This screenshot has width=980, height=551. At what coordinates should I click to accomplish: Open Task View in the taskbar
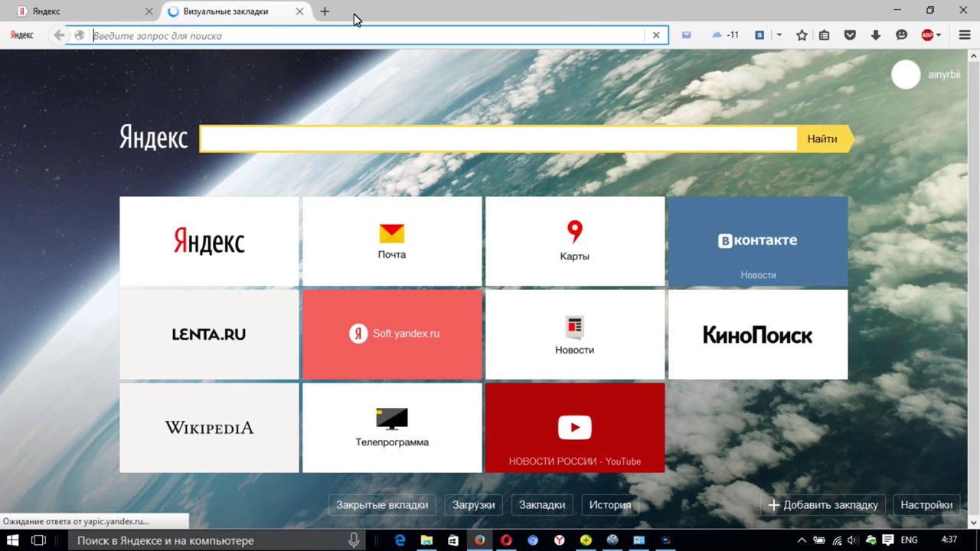click(38, 540)
